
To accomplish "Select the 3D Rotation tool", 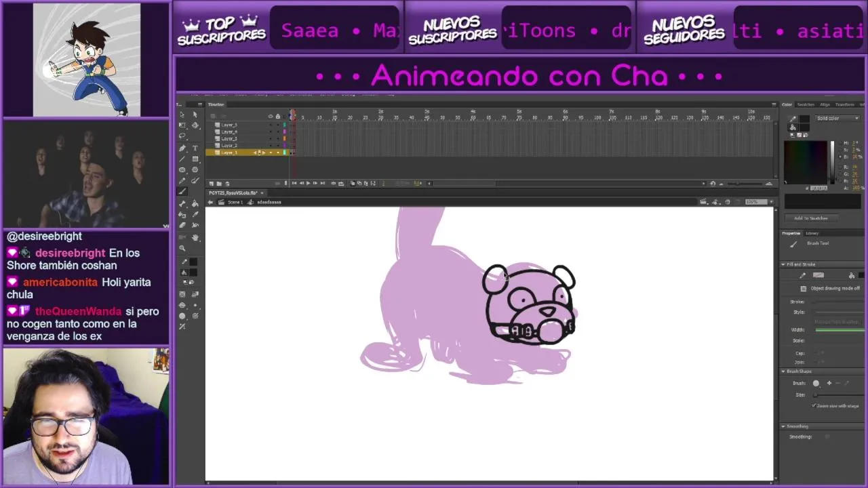I will (195, 125).
